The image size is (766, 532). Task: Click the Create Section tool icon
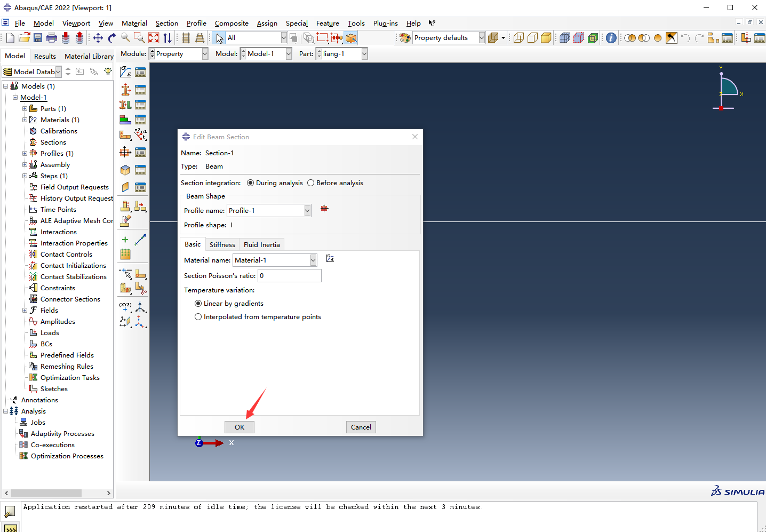tap(125, 90)
